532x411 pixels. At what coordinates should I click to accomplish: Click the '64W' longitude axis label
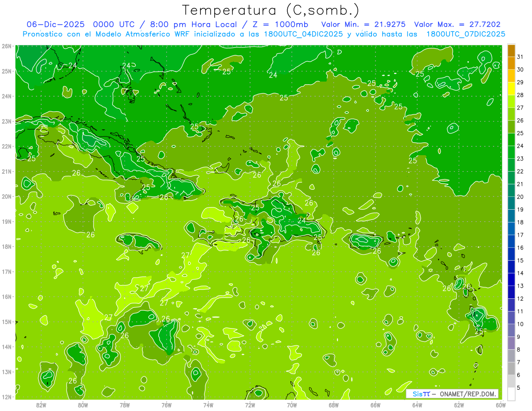click(x=417, y=405)
